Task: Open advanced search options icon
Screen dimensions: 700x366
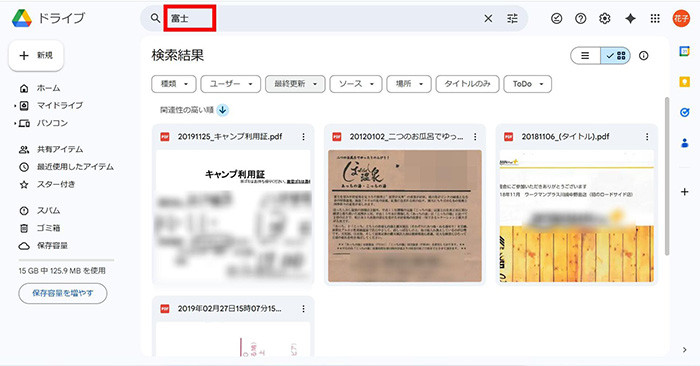Action: [x=512, y=18]
